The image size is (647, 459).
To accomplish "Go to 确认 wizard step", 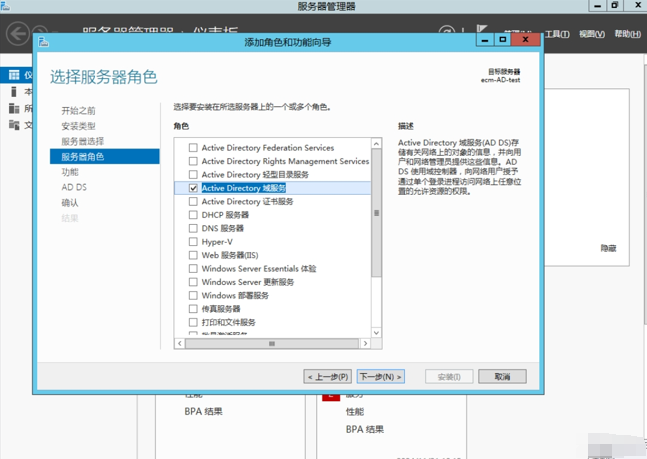I will [x=70, y=203].
